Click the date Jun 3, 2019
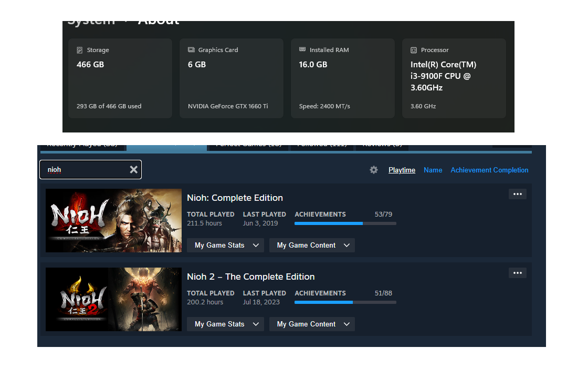The height and width of the screenshot is (368, 588). 260,223
